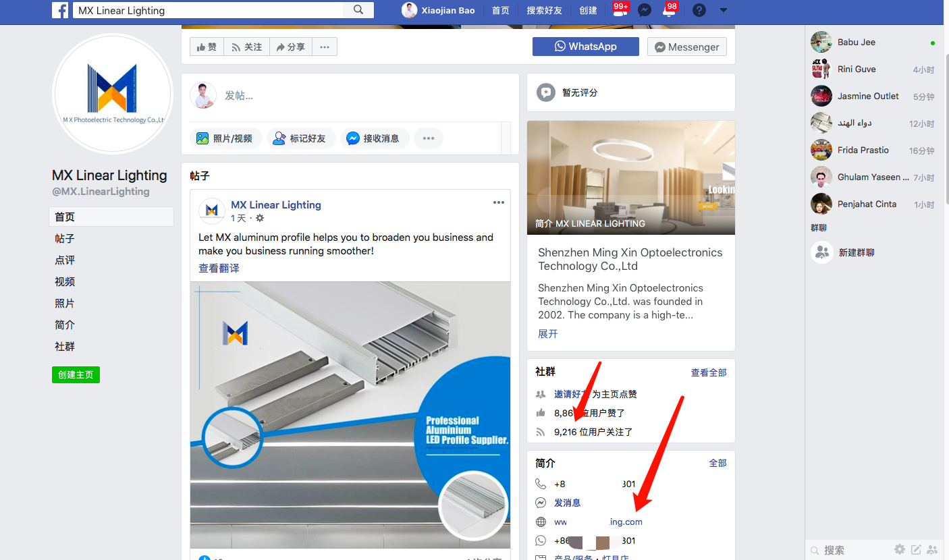Open chat with Jasmine Outlet
Image resolution: width=949 pixels, height=560 pixels.
[873, 96]
